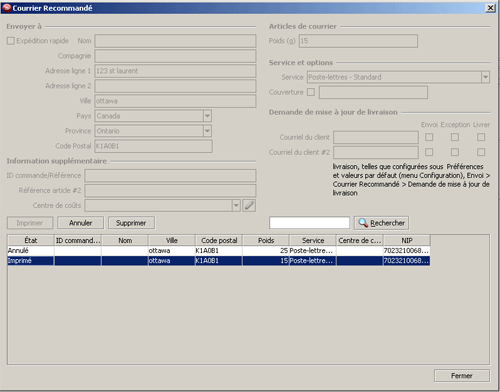Image resolution: width=500 pixels, height=392 pixels.
Task: Click the Poids (g) field showing 15
Action: pyautogui.click(x=358, y=41)
